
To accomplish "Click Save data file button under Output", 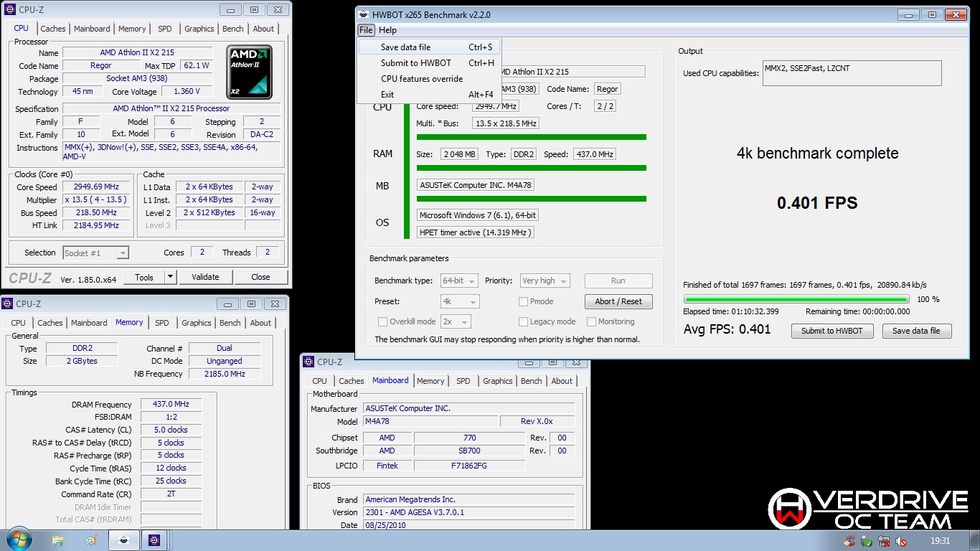I will [916, 331].
